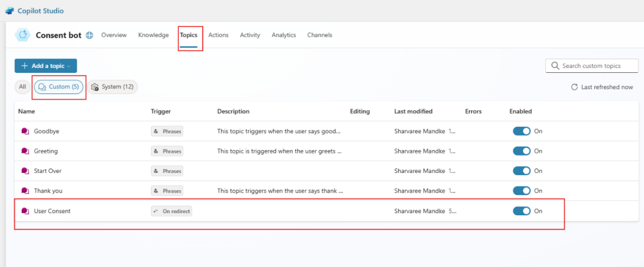Click the Greeting description text
Viewport: 644px width, 267px height.
280,151
